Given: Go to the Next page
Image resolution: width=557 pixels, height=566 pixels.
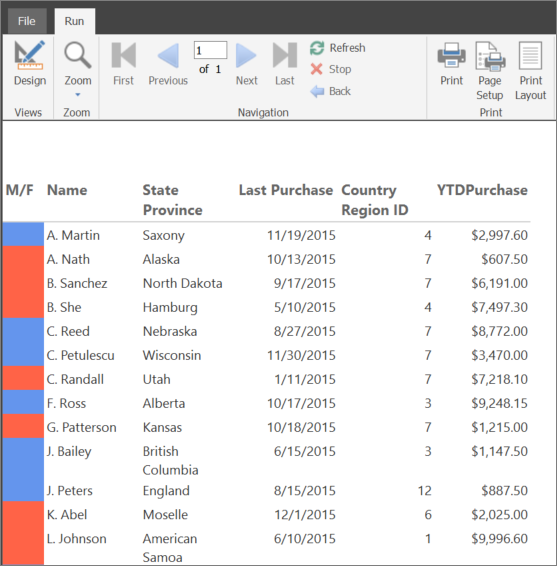Looking at the screenshot, I should (x=247, y=64).
